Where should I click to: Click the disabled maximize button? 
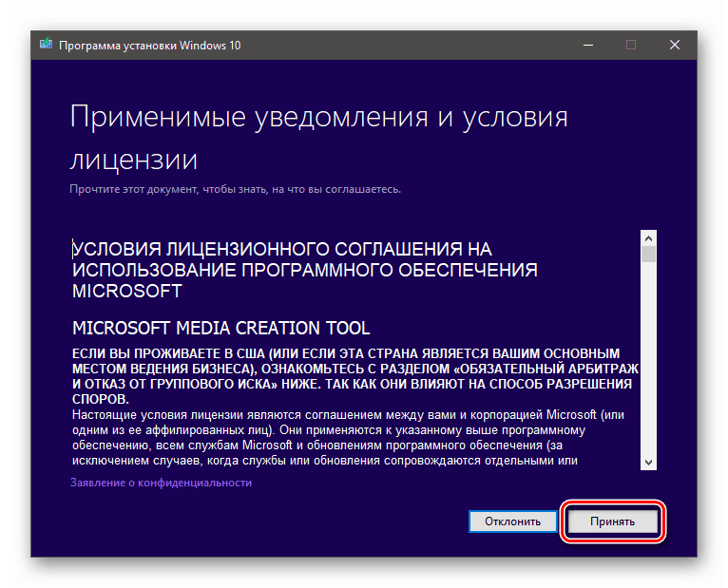coord(631,45)
